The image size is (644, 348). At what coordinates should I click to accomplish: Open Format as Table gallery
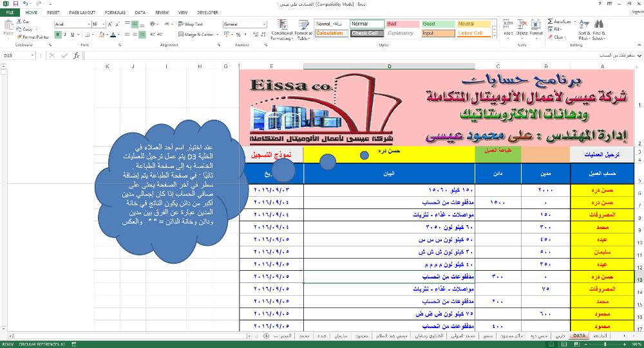click(x=303, y=30)
